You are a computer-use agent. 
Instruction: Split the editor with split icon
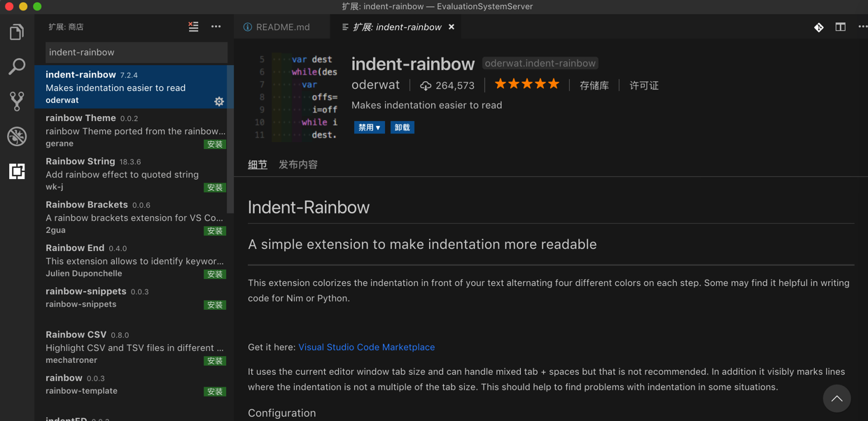tap(840, 27)
